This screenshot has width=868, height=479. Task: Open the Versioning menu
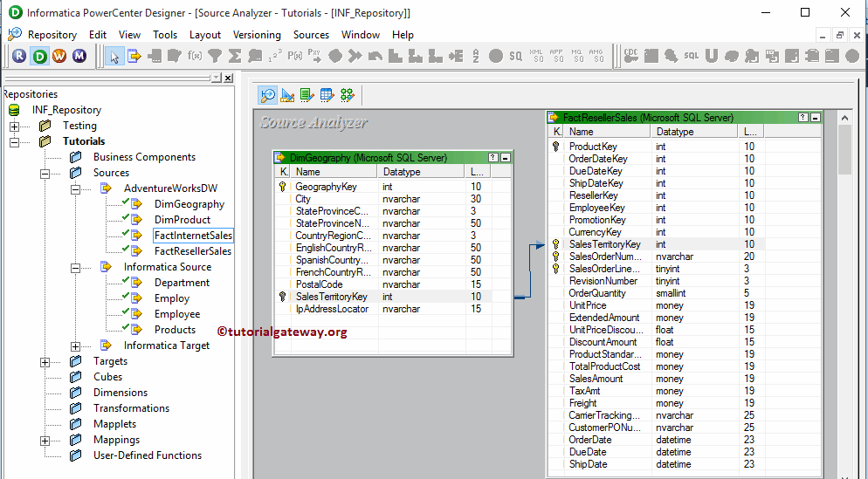point(257,35)
